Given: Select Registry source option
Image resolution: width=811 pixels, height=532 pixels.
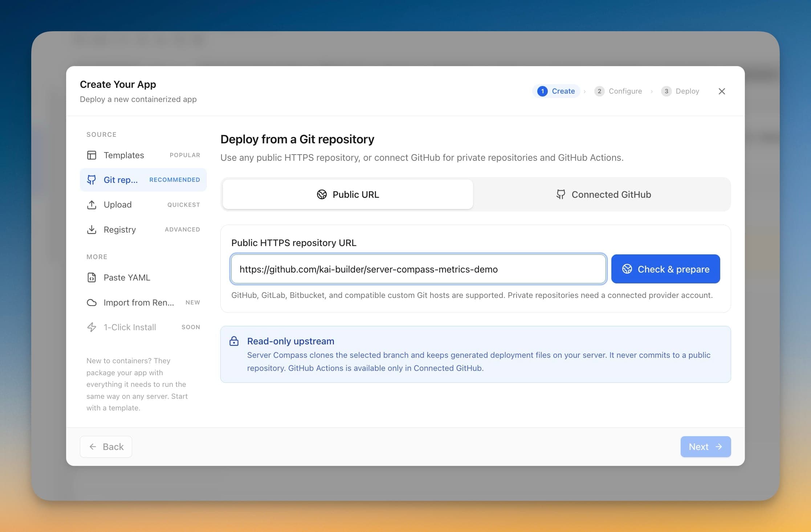Looking at the screenshot, I should (143, 230).
